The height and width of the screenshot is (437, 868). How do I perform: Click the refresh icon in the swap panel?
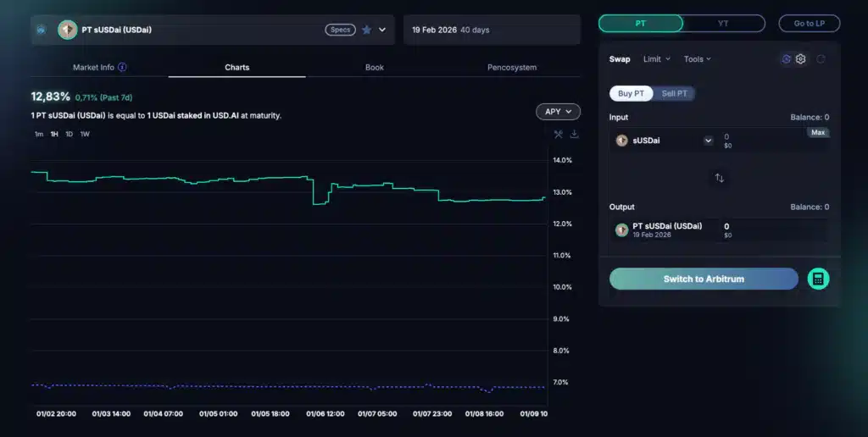[821, 59]
